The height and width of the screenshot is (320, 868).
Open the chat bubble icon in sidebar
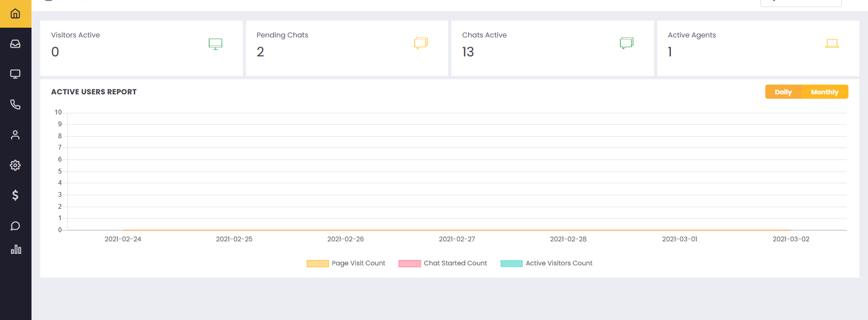click(15, 226)
